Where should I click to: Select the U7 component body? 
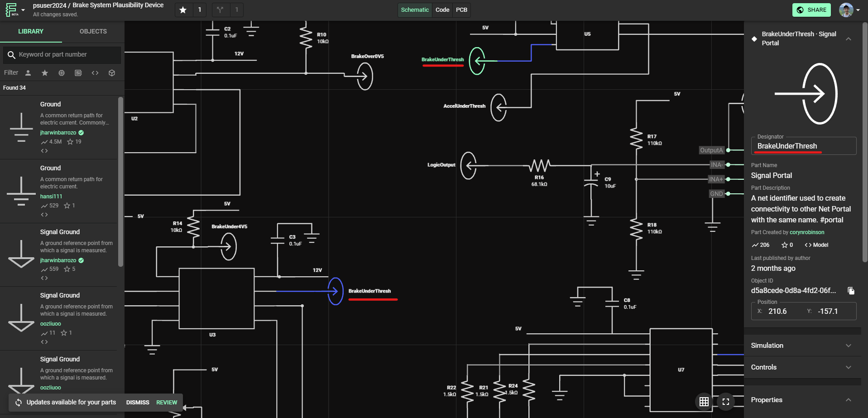pyautogui.click(x=681, y=370)
